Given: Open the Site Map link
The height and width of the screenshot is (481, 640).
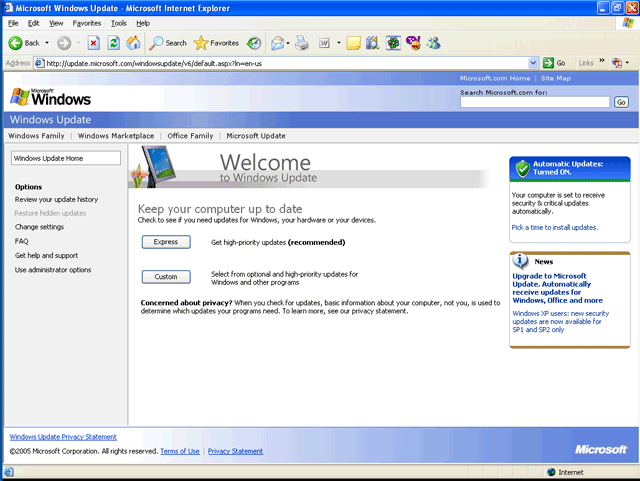Looking at the screenshot, I should [556, 78].
